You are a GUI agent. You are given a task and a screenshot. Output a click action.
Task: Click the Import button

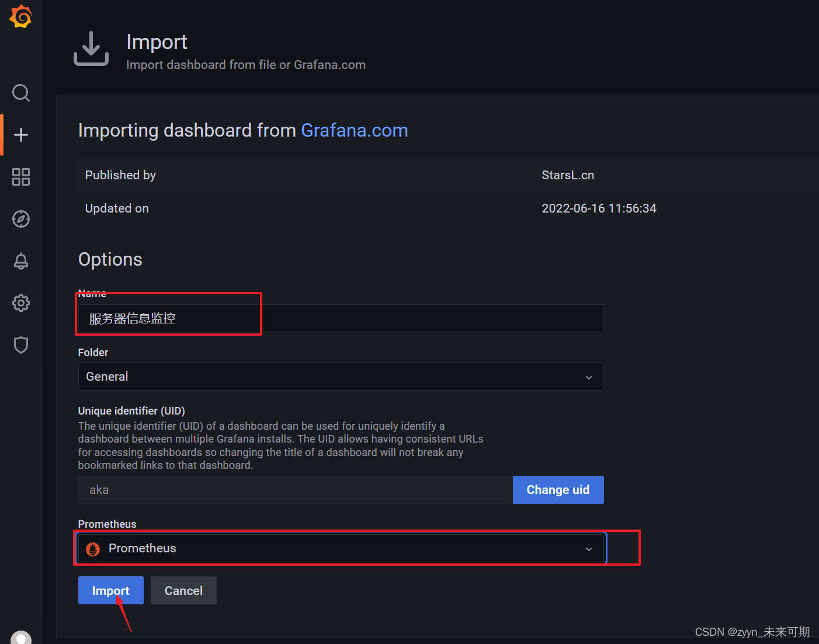(110, 590)
